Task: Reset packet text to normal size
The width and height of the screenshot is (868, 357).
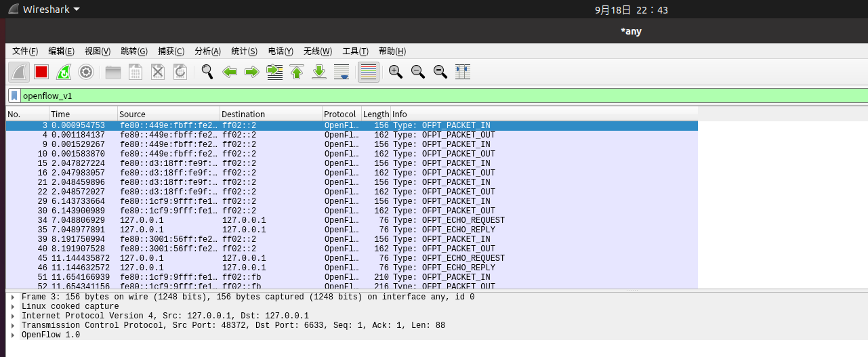Action: [440, 72]
